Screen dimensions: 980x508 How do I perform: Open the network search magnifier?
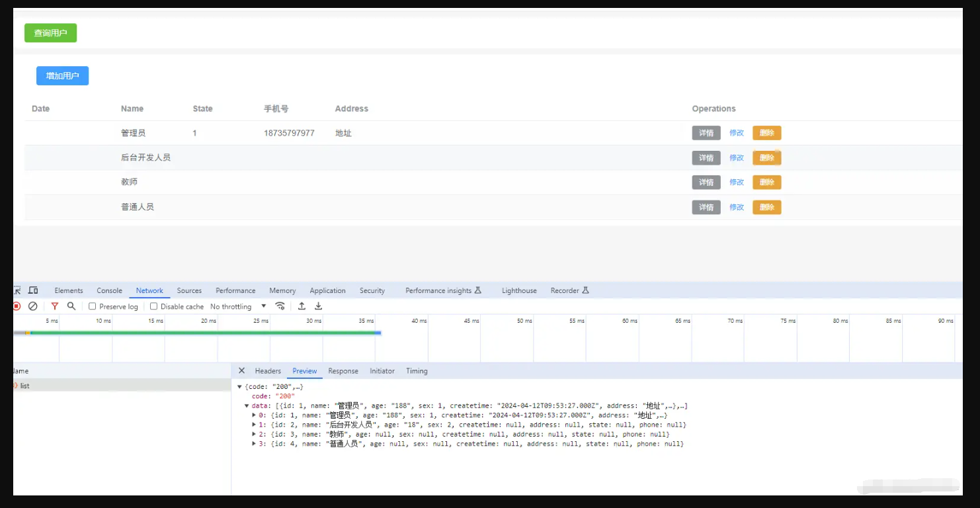(x=71, y=306)
